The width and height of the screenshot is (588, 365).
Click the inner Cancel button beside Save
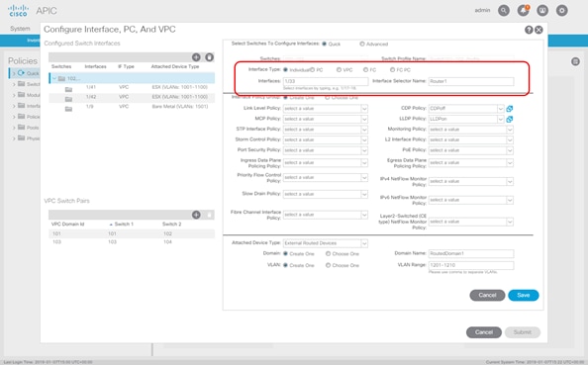pyautogui.click(x=487, y=296)
